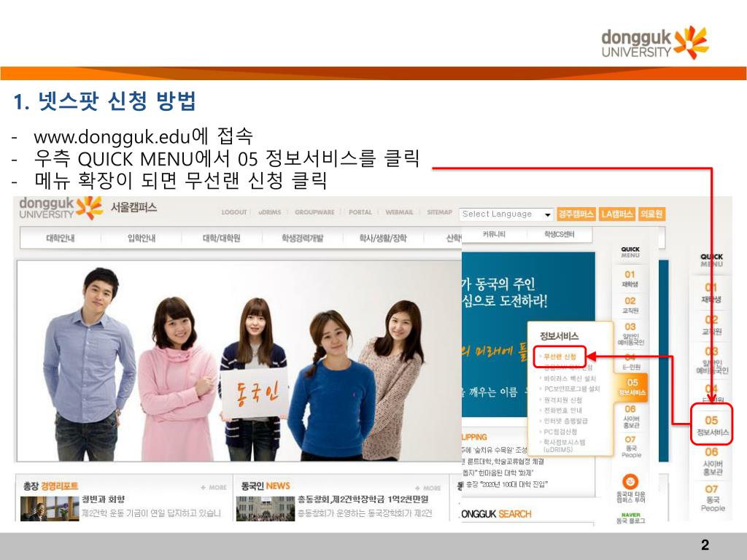The height and width of the screenshot is (560, 747).
Task: Click 05 정보서비스 in the rightmost quick menu
Action: [x=712, y=426]
